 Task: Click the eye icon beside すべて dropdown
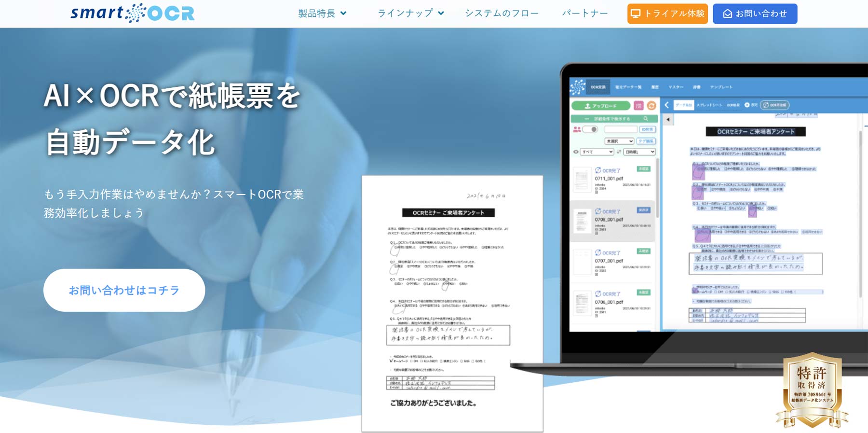(x=576, y=152)
